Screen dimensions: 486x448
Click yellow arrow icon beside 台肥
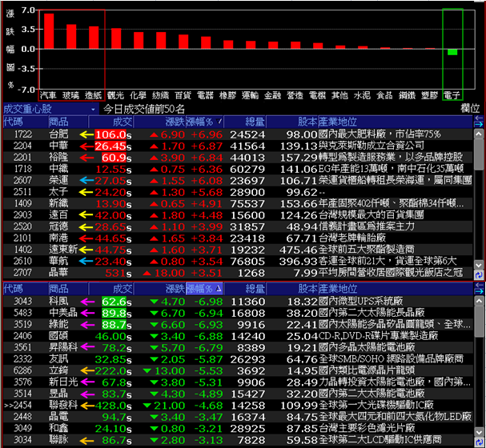[86, 134]
